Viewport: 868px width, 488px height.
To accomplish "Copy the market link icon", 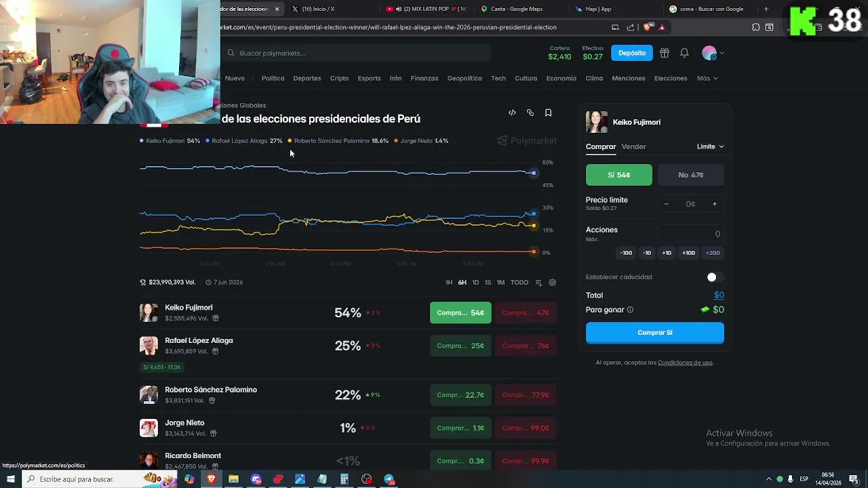I will [x=530, y=113].
